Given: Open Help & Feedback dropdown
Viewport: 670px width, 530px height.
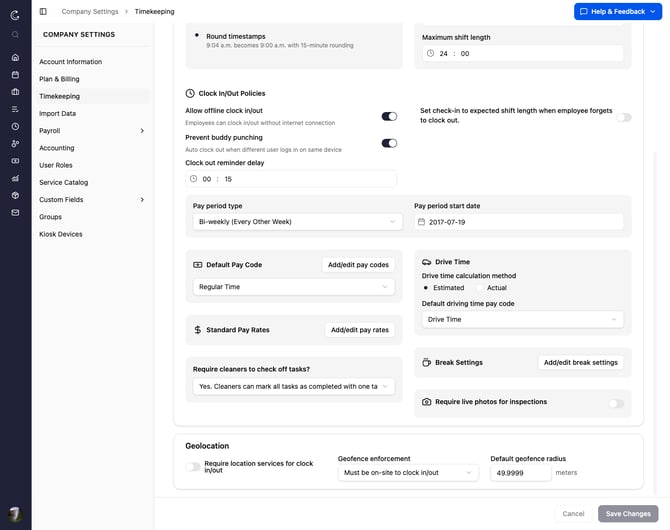Looking at the screenshot, I should coord(618,12).
